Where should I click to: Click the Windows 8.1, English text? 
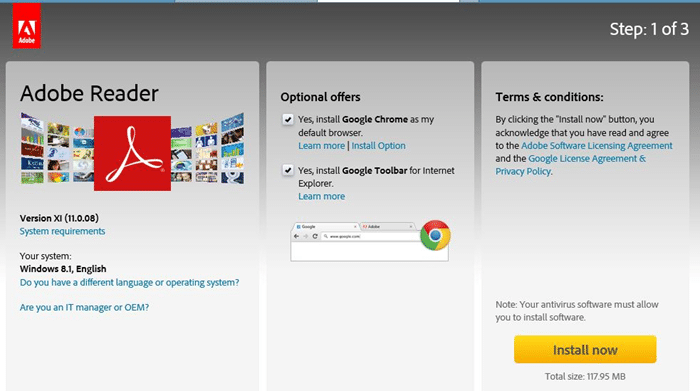[x=63, y=269]
